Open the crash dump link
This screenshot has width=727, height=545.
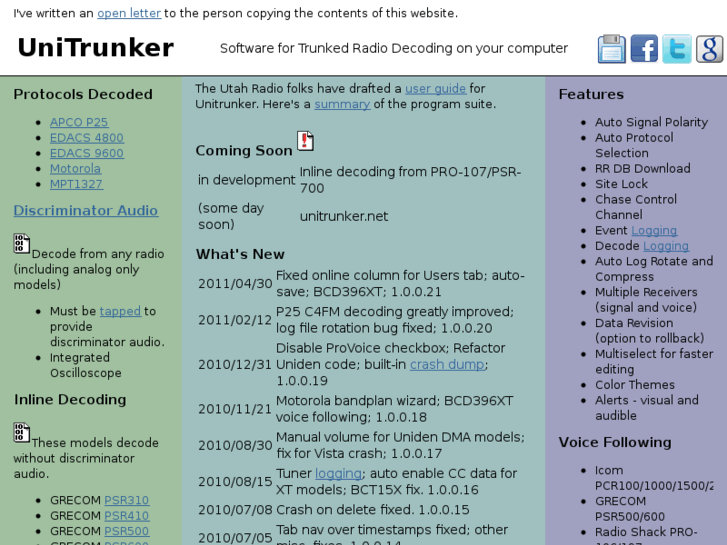(x=447, y=364)
